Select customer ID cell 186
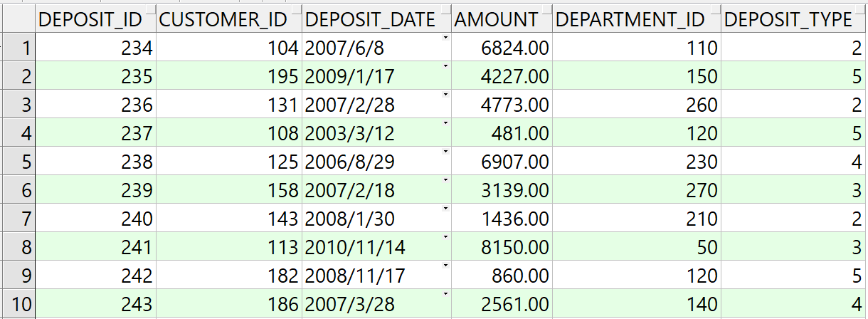 [x=229, y=305]
